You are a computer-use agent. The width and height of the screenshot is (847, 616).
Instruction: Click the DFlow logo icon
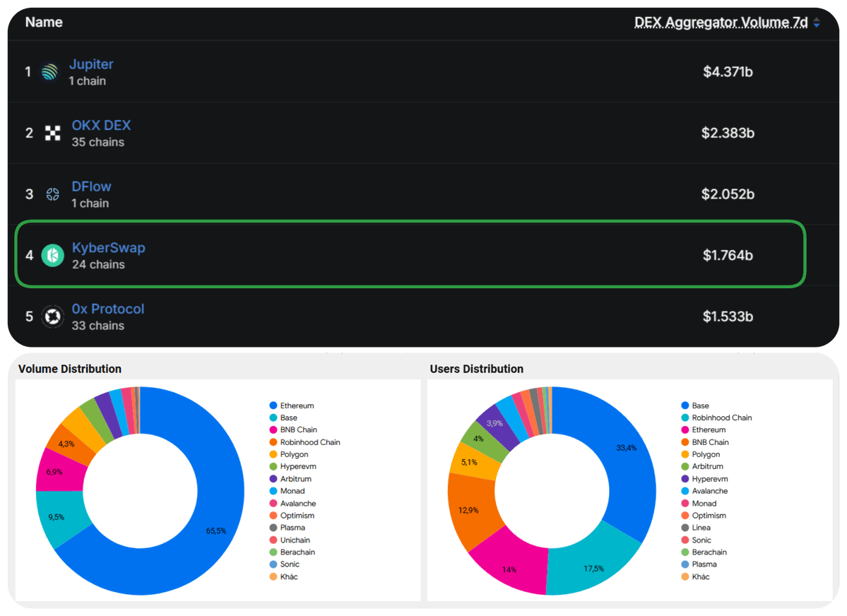[52, 194]
